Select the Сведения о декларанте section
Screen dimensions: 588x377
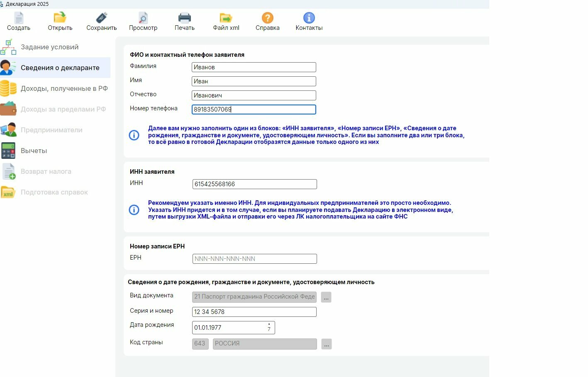coord(60,68)
